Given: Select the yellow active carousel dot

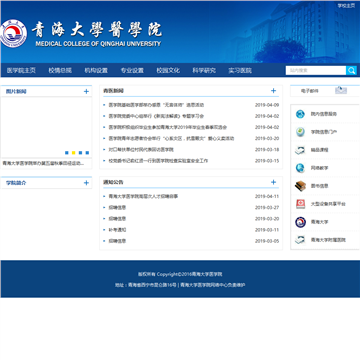Looking at the screenshot, I should [x=74, y=153].
